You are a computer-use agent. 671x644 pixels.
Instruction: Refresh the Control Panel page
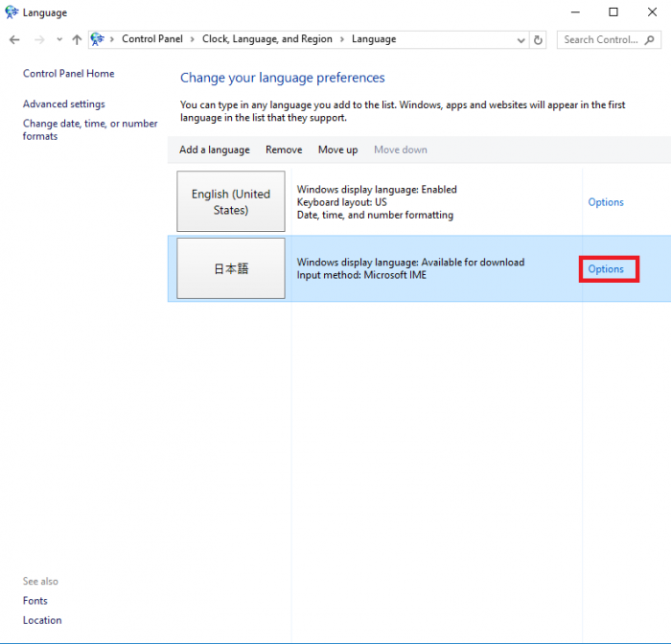click(x=538, y=40)
